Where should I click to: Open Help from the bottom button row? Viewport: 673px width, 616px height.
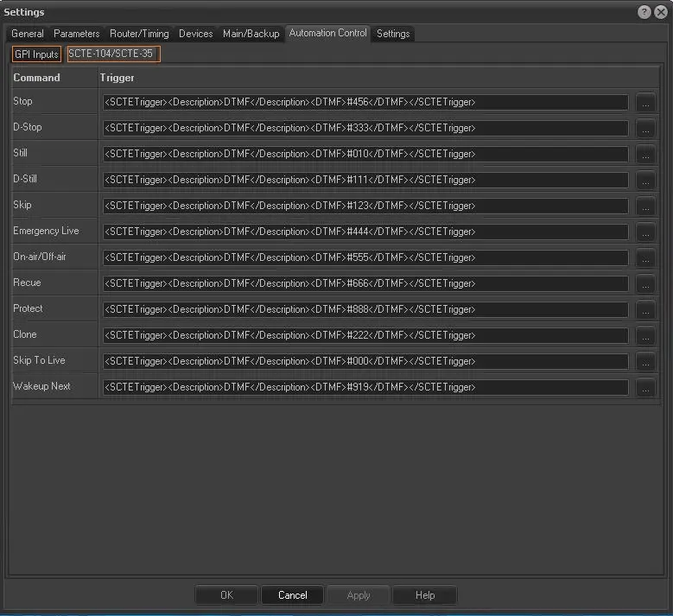[424, 595]
